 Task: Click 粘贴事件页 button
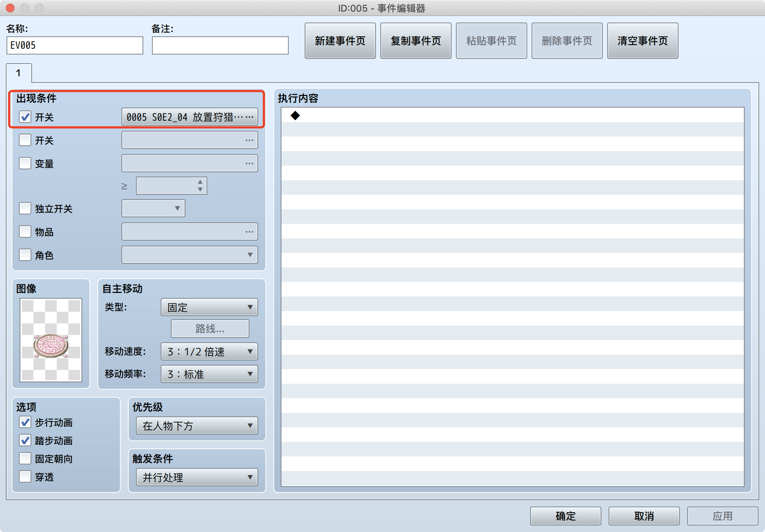click(x=492, y=41)
